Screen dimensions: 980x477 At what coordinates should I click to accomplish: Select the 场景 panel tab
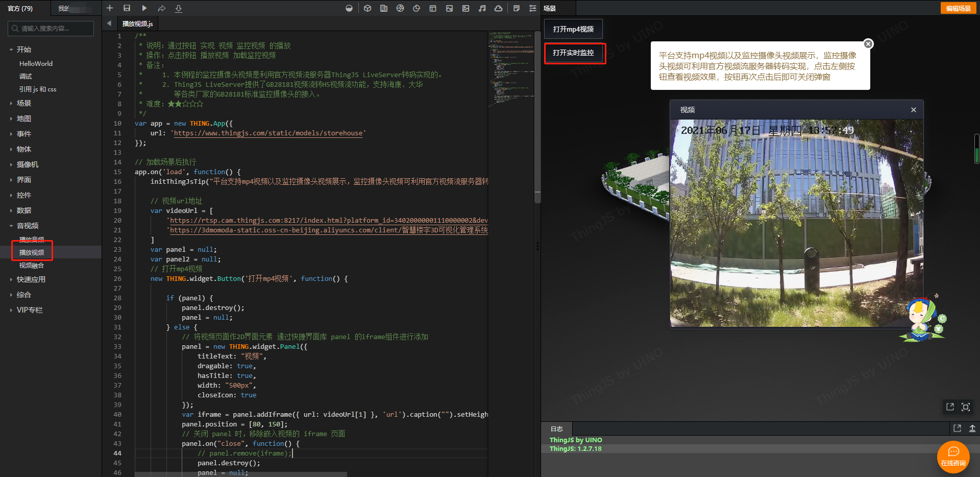[x=550, y=8]
